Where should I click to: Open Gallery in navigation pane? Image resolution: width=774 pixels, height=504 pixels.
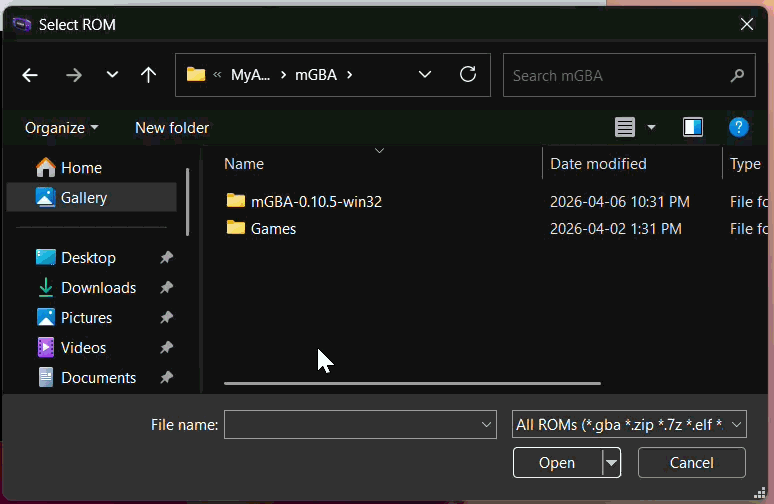tap(91, 197)
